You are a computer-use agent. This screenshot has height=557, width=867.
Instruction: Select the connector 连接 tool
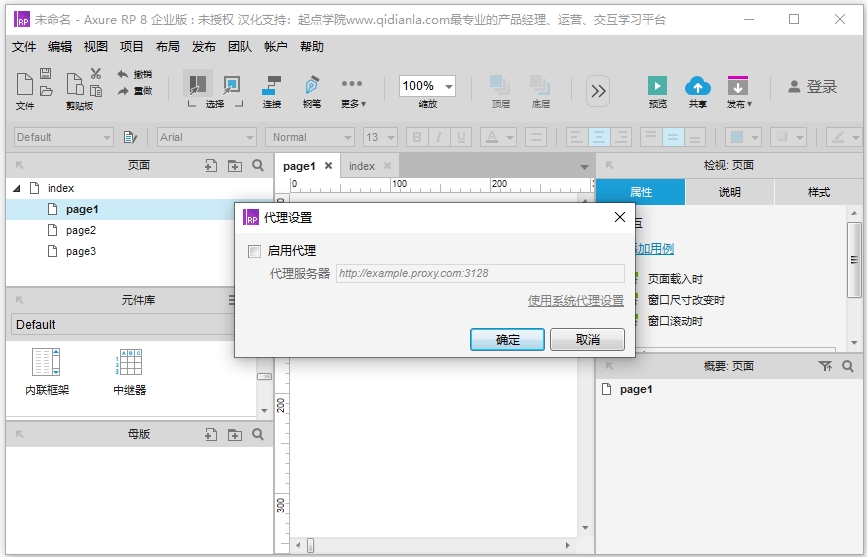[x=271, y=92]
